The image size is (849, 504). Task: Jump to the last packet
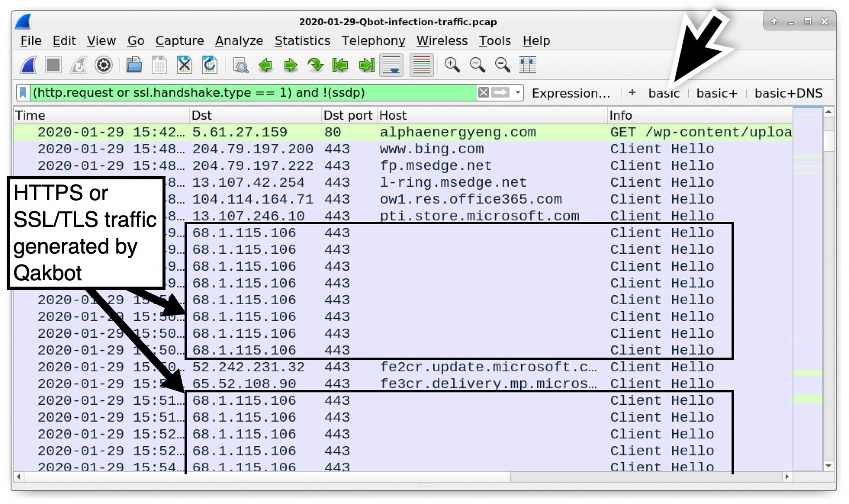(x=366, y=65)
